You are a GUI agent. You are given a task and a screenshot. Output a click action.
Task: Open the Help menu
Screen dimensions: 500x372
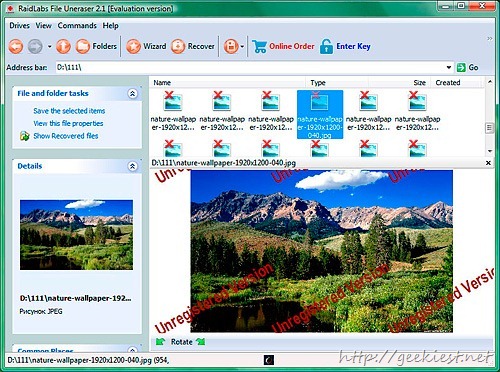(x=110, y=26)
